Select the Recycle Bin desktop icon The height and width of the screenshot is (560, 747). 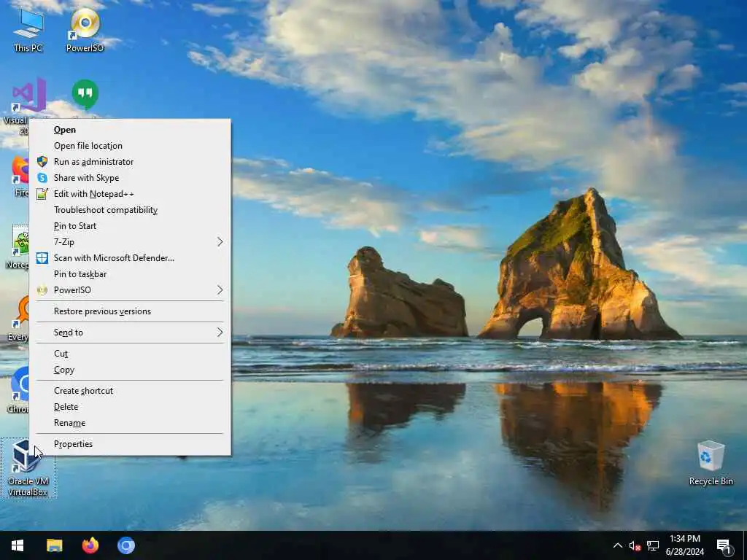pyautogui.click(x=711, y=463)
